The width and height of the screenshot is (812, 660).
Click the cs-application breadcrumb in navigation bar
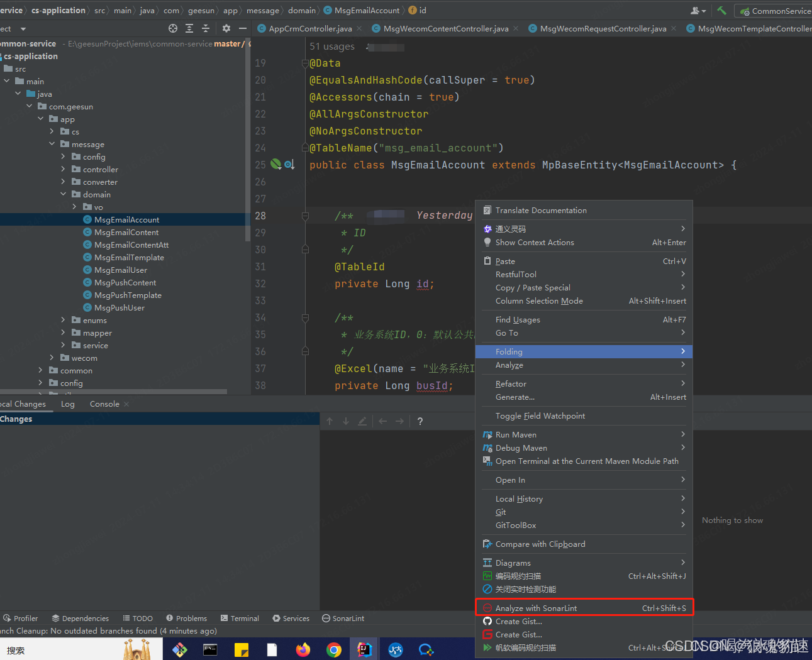point(58,11)
